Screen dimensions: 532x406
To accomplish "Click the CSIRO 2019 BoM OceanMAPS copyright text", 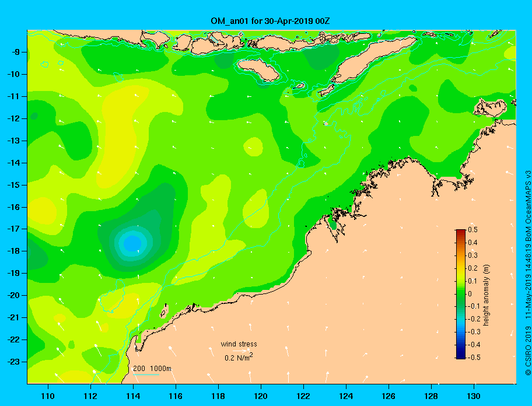I will coord(527,272).
